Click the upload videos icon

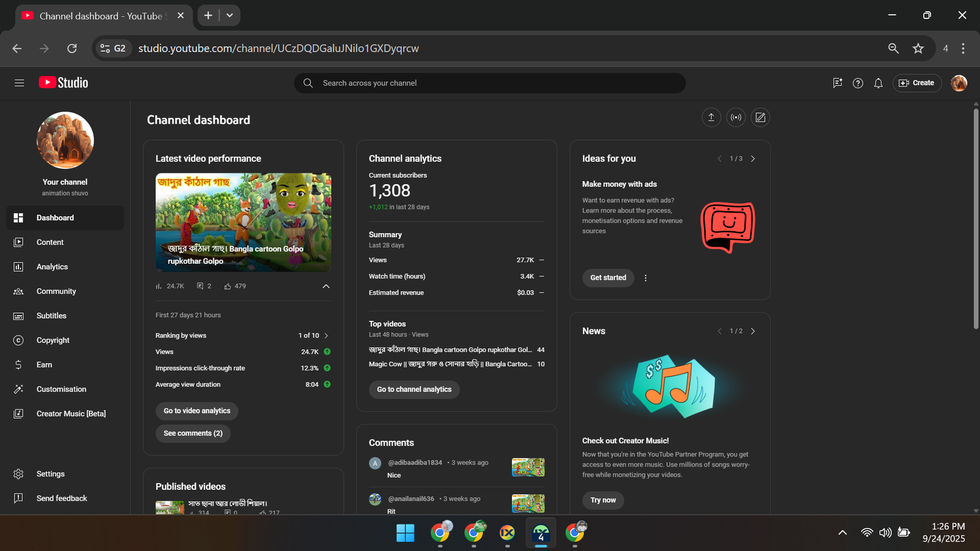click(711, 118)
